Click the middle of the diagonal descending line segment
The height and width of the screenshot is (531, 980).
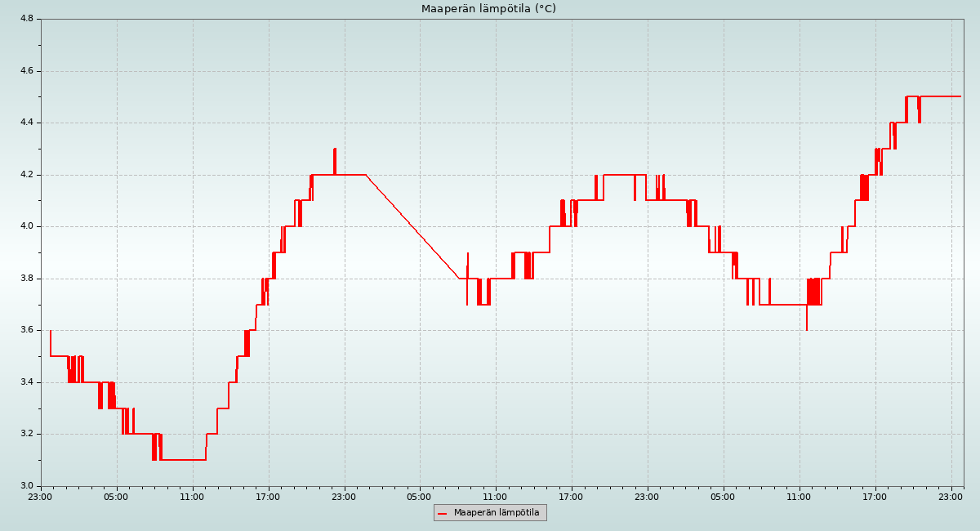(412, 226)
